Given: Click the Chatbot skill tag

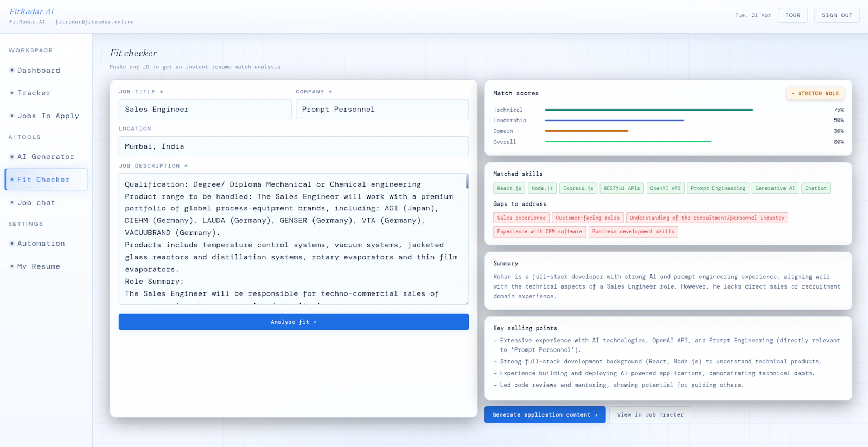Looking at the screenshot, I should [x=816, y=188].
